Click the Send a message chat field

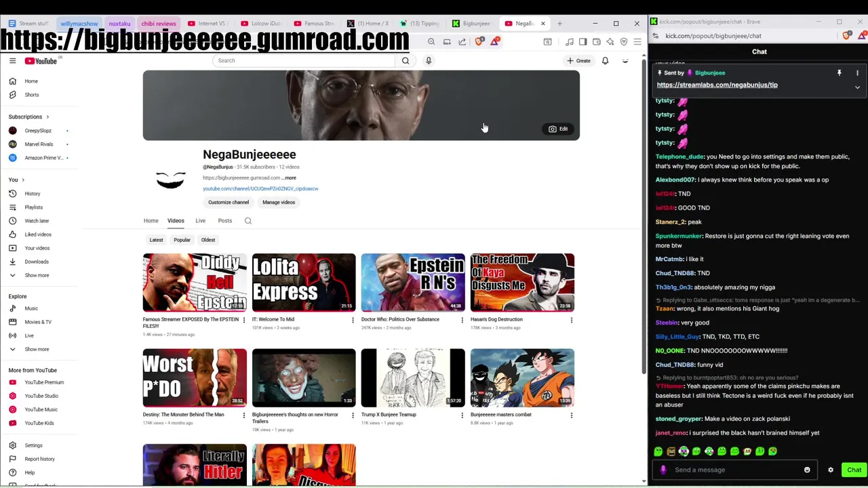tap(736, 470)
